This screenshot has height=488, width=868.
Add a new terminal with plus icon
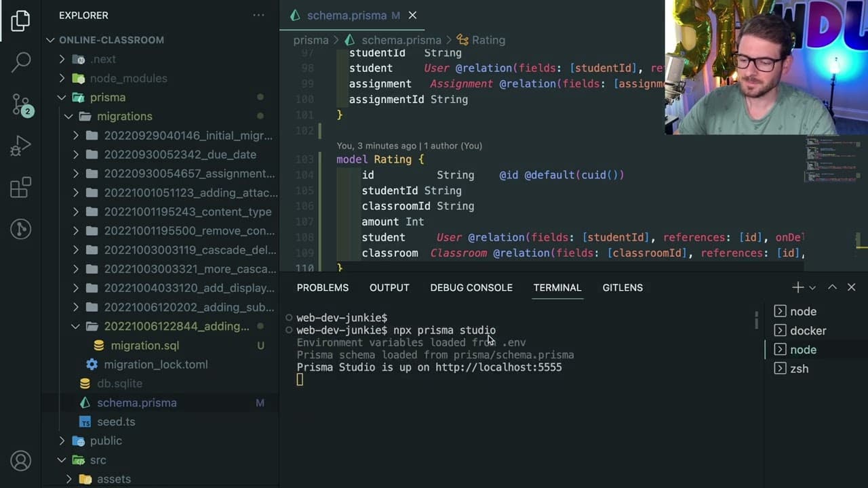[798, 287]
